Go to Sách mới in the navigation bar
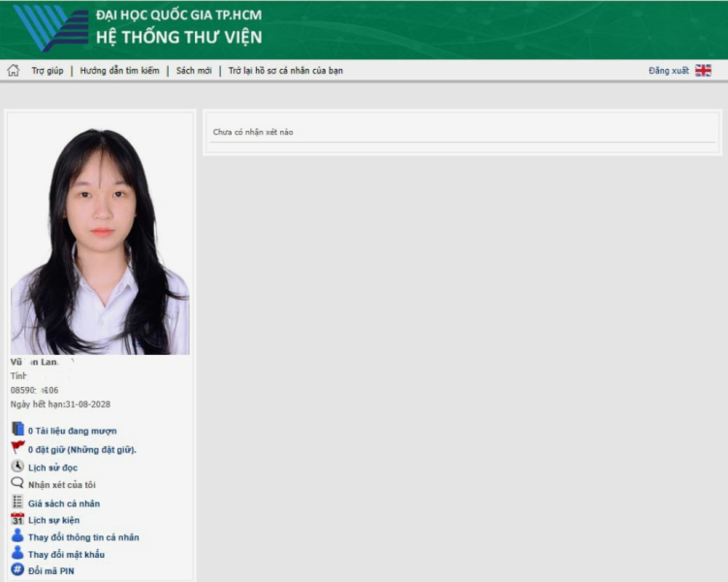This screenshot has width=728, height=582. (x=194, y=71)
